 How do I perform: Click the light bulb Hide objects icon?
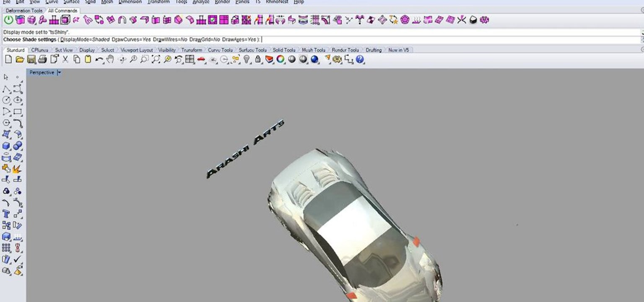pos(247,60)
